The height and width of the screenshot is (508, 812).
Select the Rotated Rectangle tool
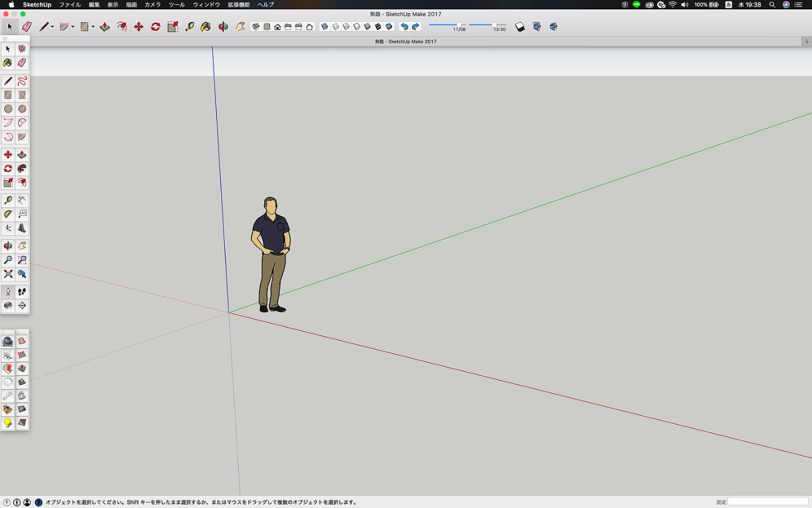22,95
